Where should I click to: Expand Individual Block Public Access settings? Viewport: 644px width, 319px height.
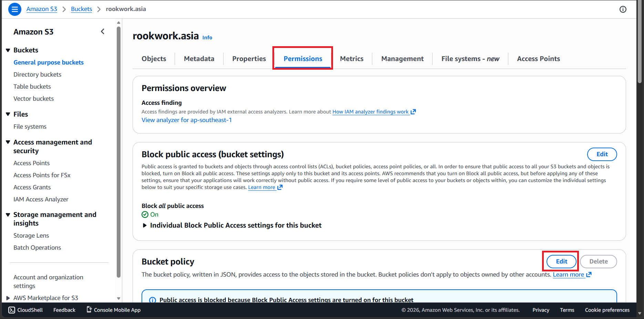coord(145,225)
